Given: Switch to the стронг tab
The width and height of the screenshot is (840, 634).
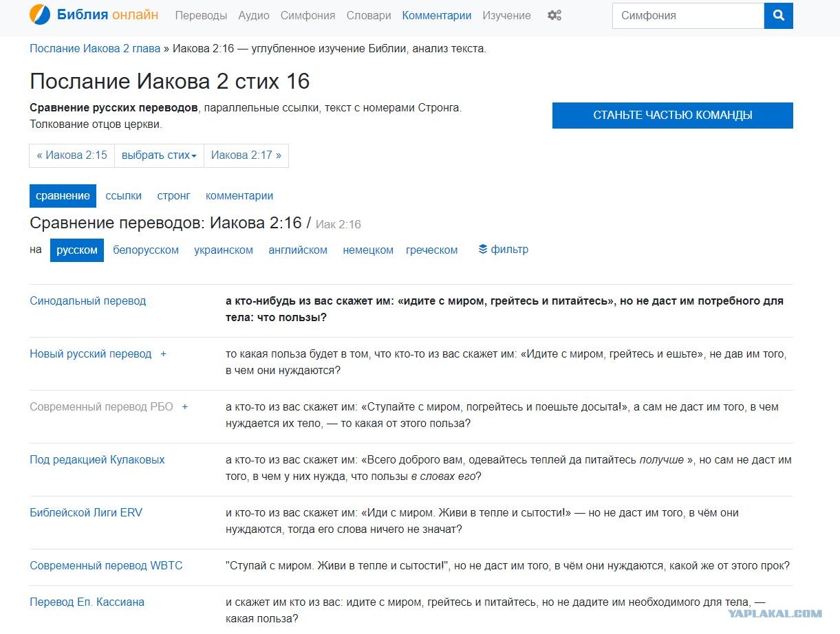Looking at the screenshot, I should [x=173, y=196].
